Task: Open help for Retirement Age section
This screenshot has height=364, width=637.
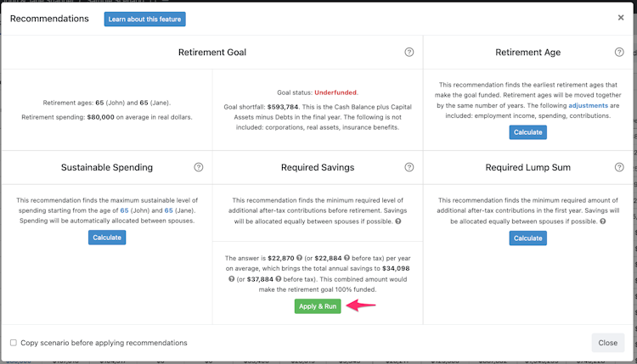Action: (618, 53)
